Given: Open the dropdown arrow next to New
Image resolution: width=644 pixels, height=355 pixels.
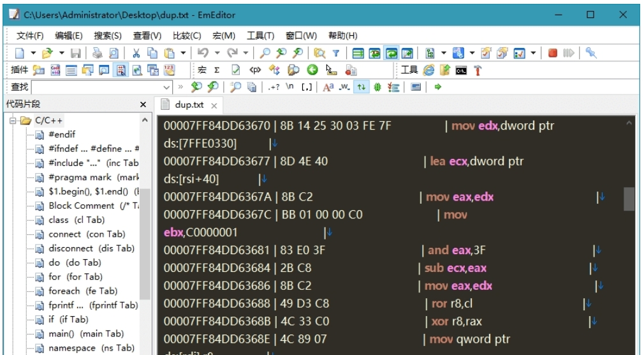Looking at the screenshot, I should 33,53.
